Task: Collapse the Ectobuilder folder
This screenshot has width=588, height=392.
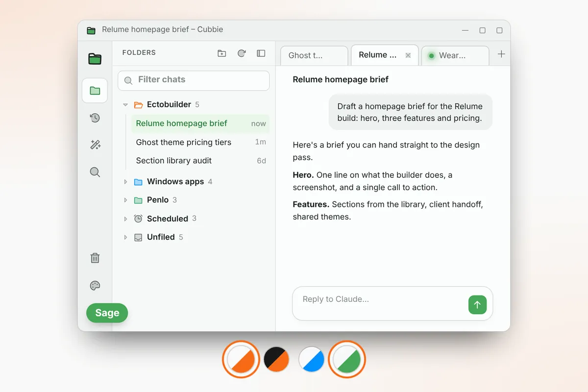Action: [125, 105]
